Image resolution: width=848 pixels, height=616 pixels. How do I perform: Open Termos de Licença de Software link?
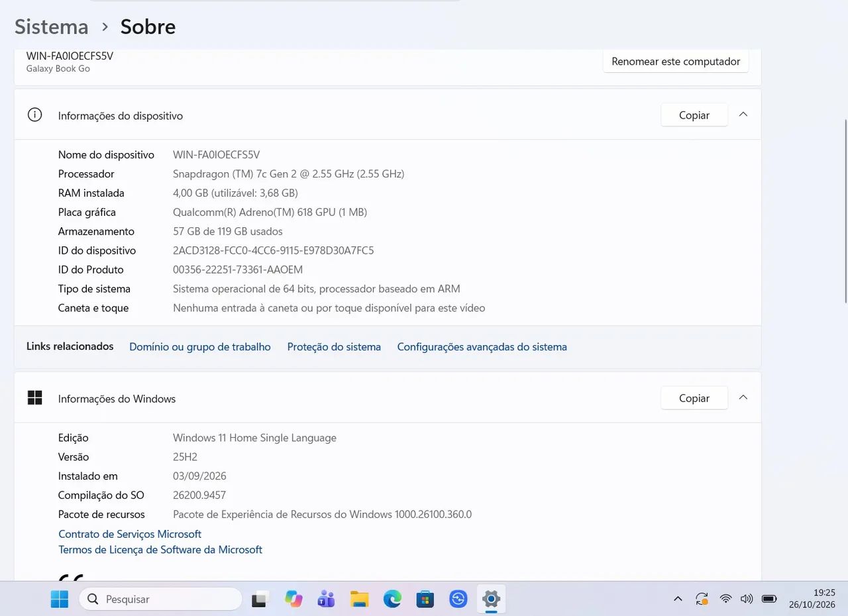pos(160,550)
